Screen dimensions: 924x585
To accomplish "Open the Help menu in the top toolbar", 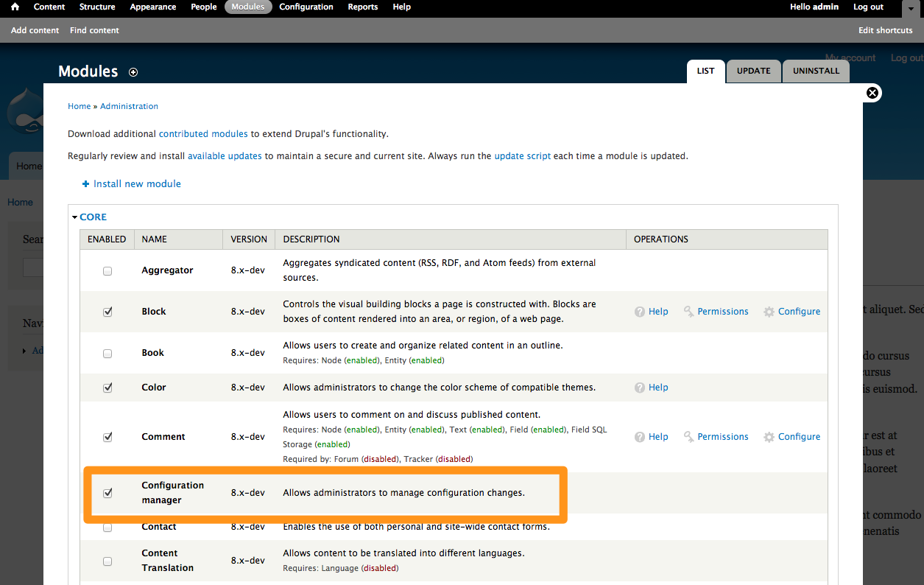I will 402,7.
